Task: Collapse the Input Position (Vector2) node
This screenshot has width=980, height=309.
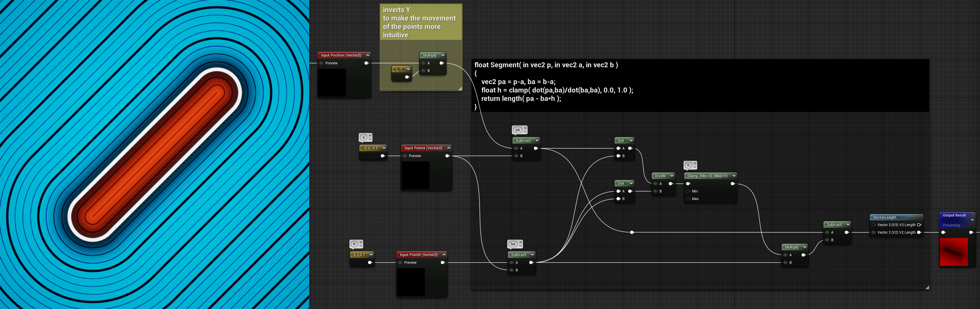Action: [367, 55]
